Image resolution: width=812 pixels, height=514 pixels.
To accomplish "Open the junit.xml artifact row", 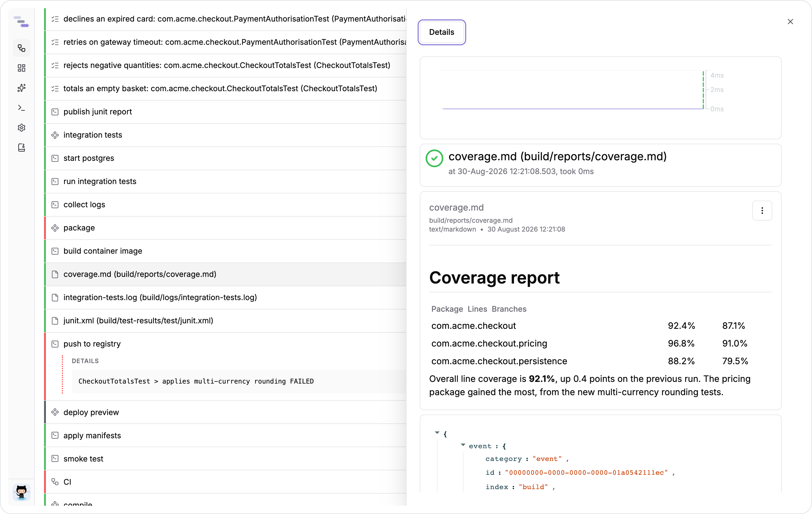I will tap(226, 321).
